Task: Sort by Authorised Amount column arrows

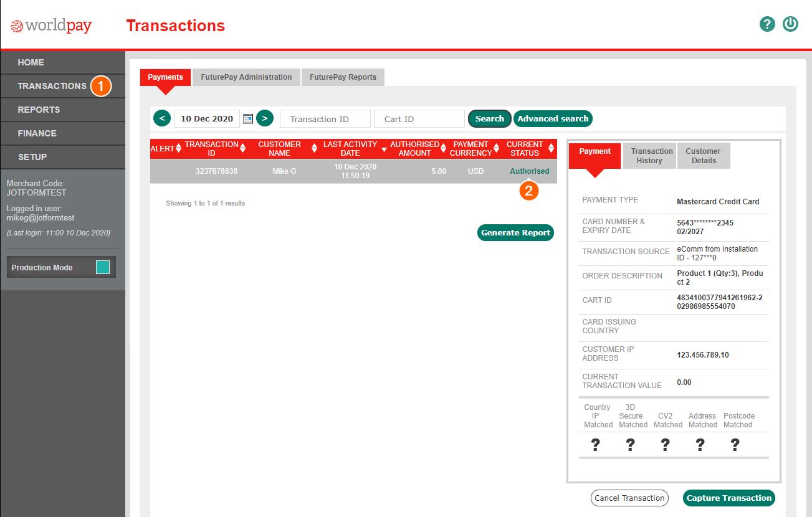Action: tap(444, 149)
